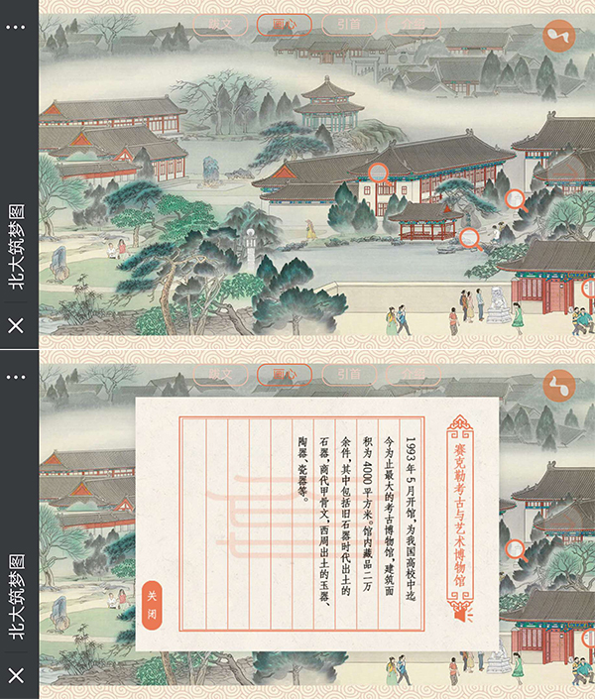Tap the magnifier over the pine trees, no-popup screen
The width and height of the screenshot is (595, 700).
(516, 200)
